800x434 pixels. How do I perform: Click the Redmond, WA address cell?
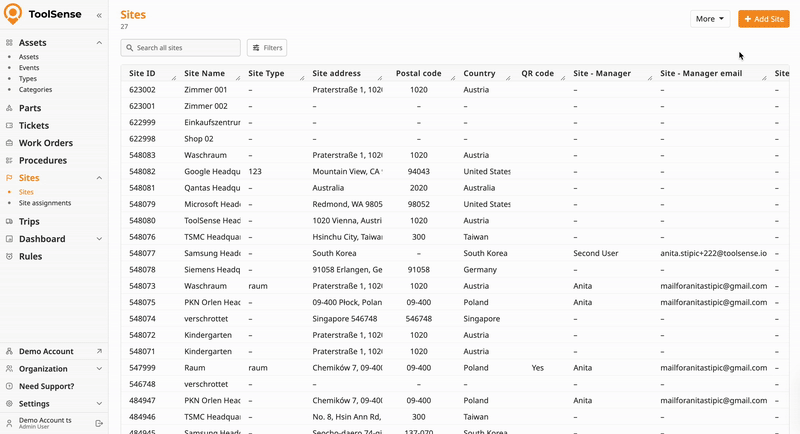coord(347,204)
